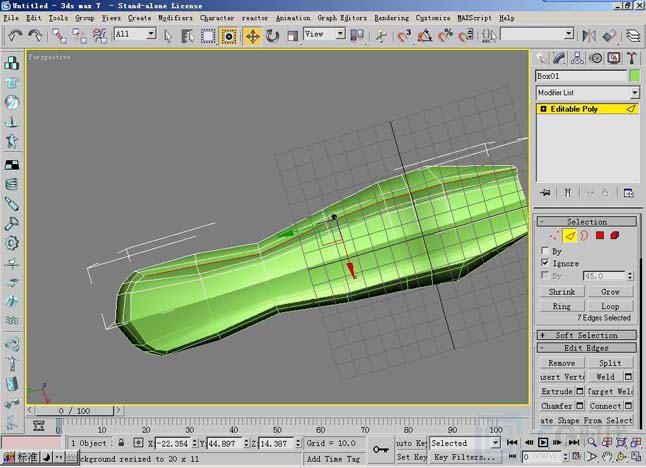Open the File menu
The height and width of the screenshot is (468, 646).
click(11, 18)
